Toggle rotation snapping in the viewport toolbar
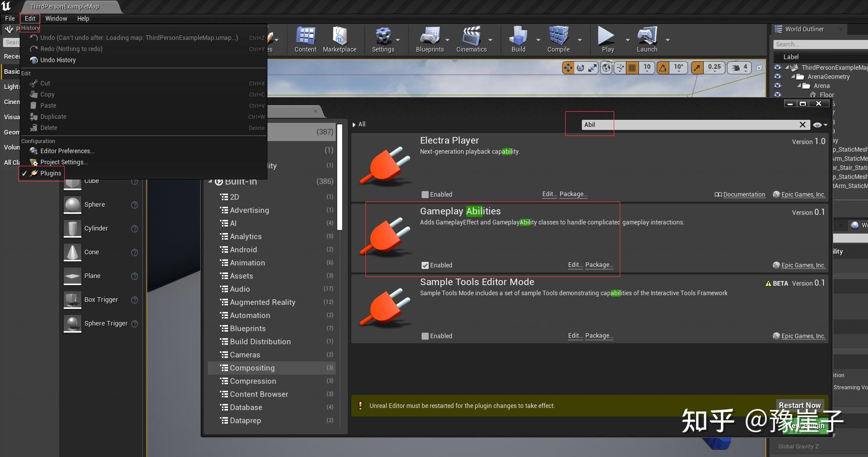This screenshot has height=457, width=868. click(x=663, y=68)
